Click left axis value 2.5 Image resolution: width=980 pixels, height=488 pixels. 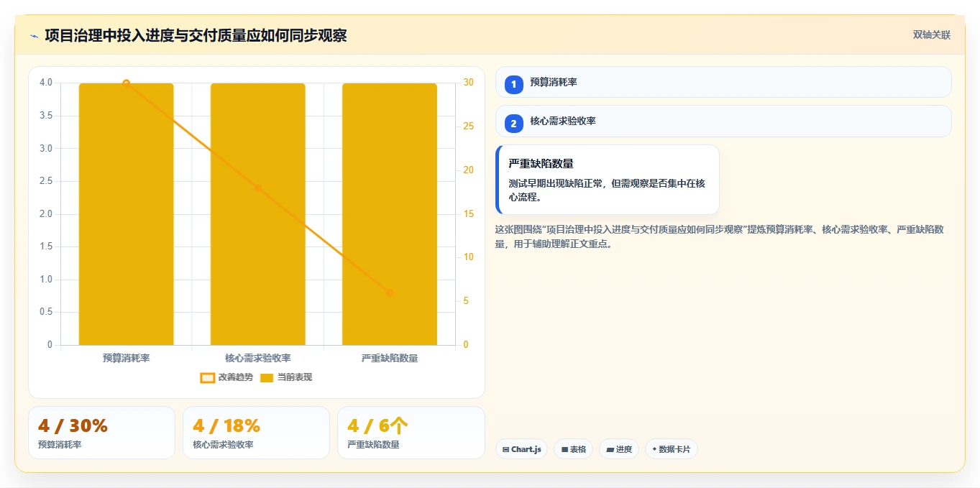click(45, 181)
